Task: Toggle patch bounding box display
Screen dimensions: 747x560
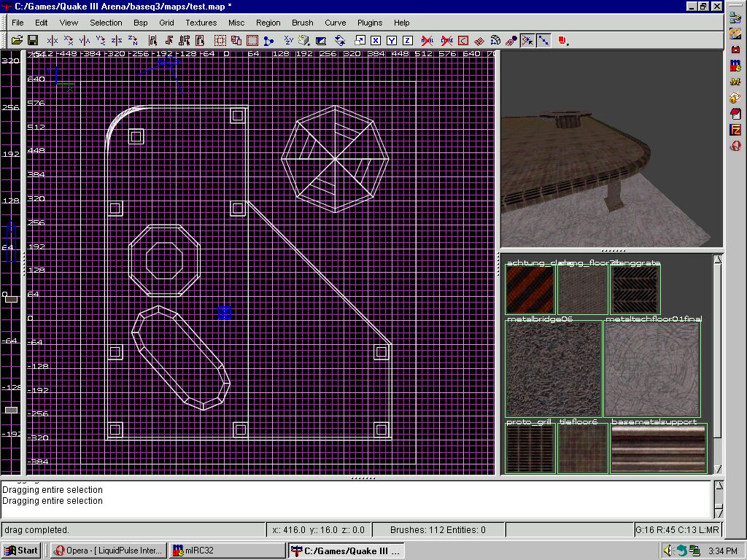Action: [463, 41]
